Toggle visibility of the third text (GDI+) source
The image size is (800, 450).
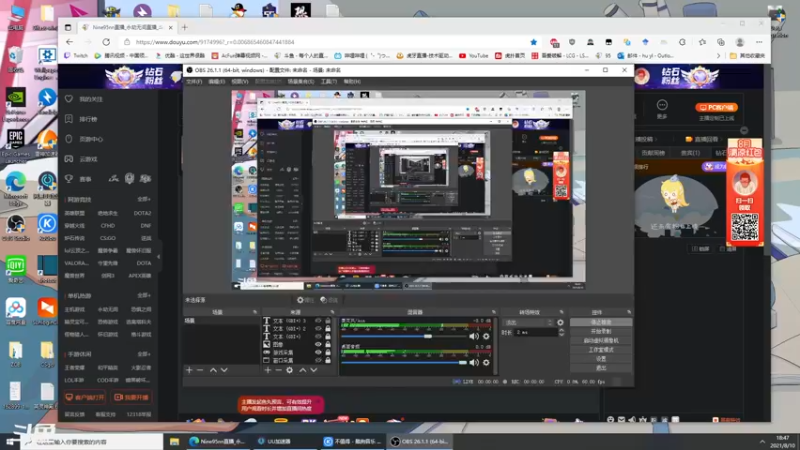point(318,336)
